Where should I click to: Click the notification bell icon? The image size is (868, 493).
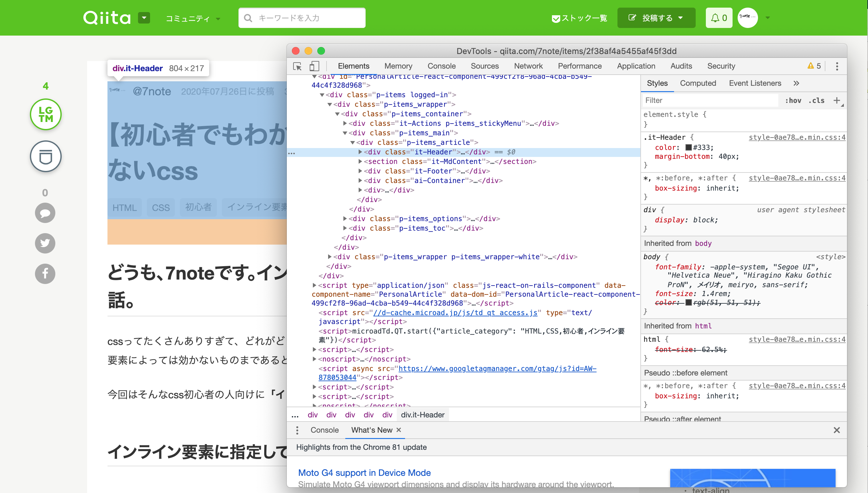coord(715,17)
